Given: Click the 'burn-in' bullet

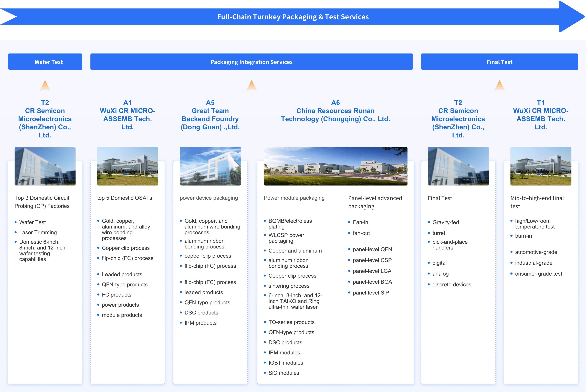Looking at the screenshot, I should point(524,236).
